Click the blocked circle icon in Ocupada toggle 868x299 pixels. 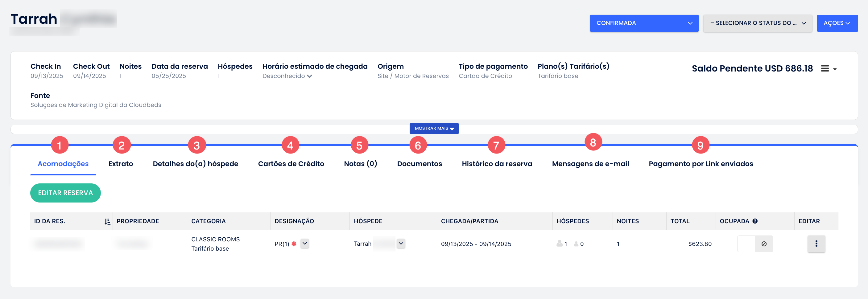[763, 244]
